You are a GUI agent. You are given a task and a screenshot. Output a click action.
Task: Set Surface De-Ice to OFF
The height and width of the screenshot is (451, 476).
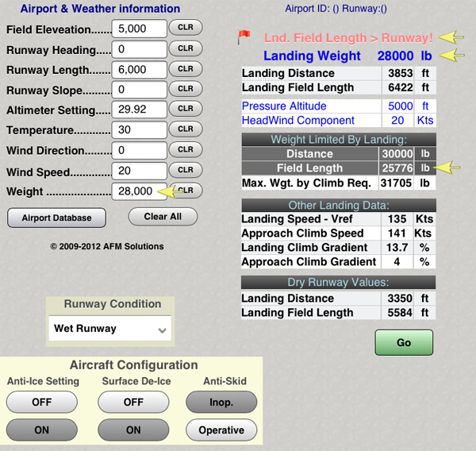point(133,402)
